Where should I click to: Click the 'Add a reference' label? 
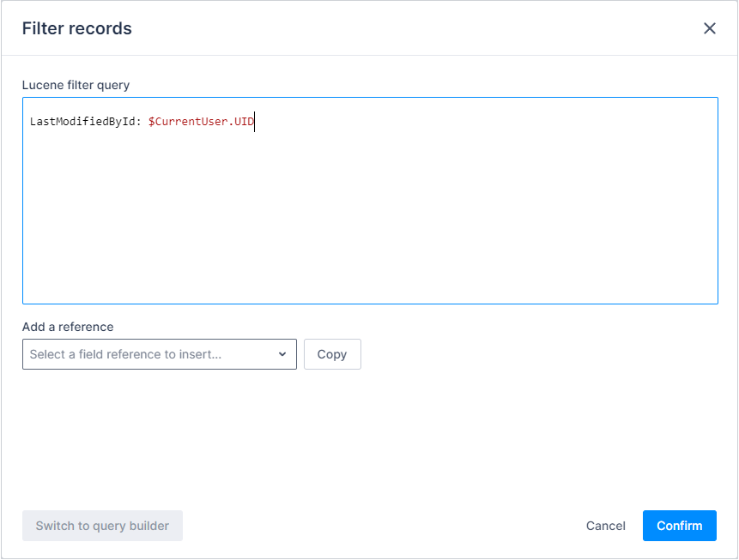coord(68,327)
